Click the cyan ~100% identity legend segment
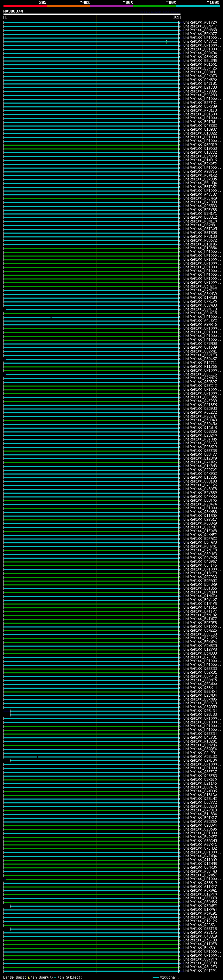This screenshot has width=223, height=980. click(198, 7)
